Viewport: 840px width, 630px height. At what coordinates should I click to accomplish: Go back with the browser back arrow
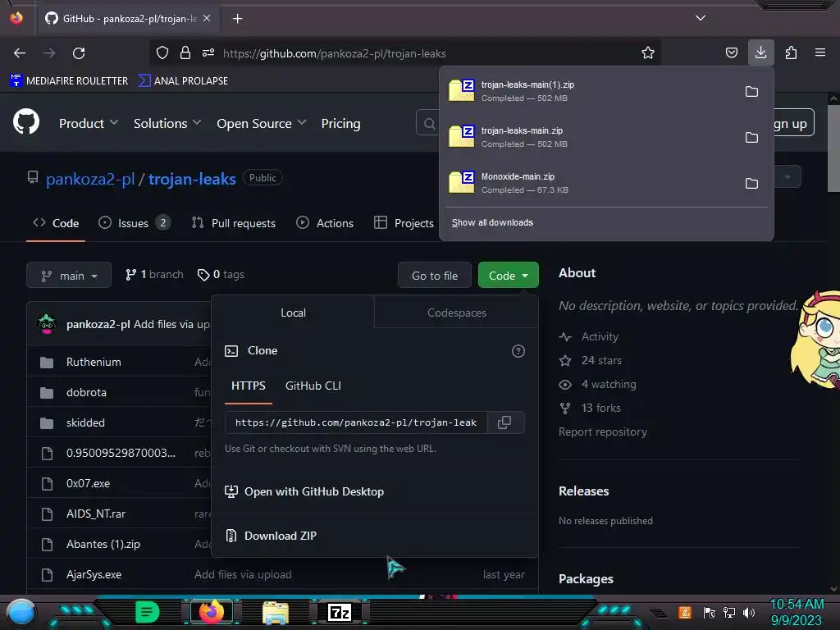click(x=20, y=53)
